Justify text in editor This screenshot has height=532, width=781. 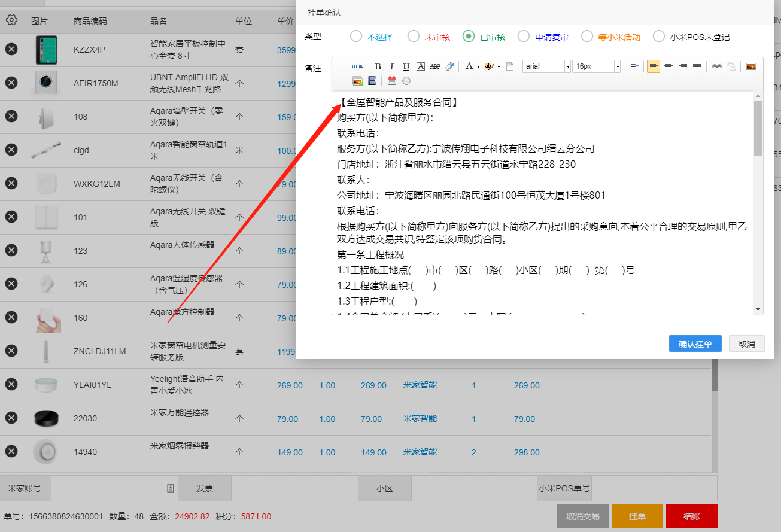(x=697, y=66)
